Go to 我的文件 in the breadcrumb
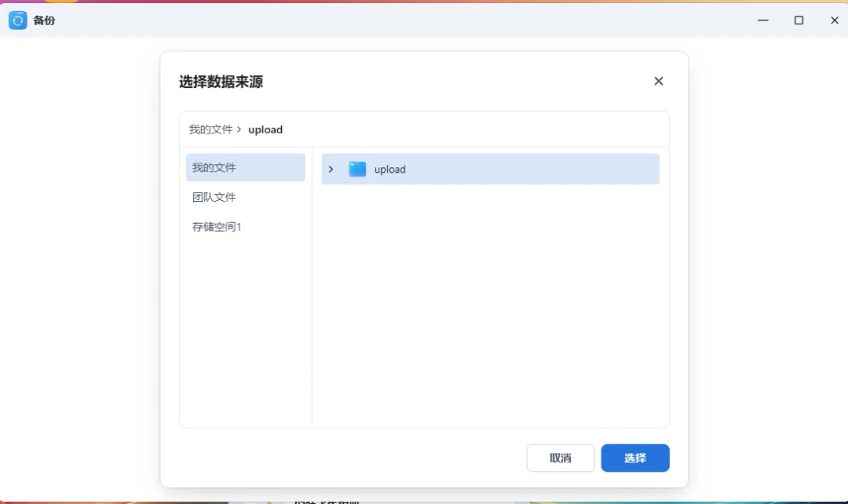The image size is (848, 504). (210, 130)
